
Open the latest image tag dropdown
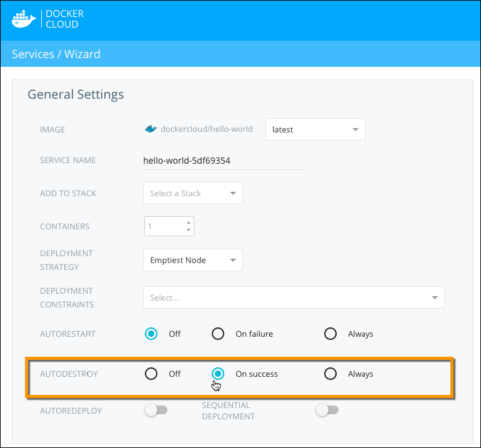click(x=315, y=129)
